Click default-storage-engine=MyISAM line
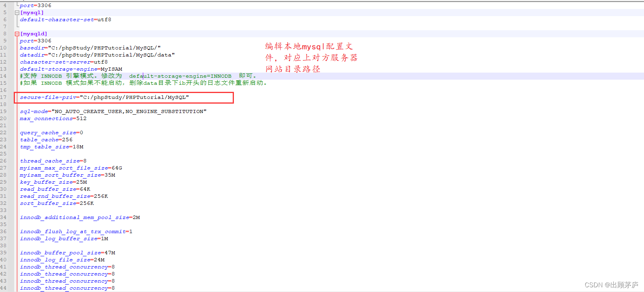Viewport: 644px width, 292px height. click(71, 69)
